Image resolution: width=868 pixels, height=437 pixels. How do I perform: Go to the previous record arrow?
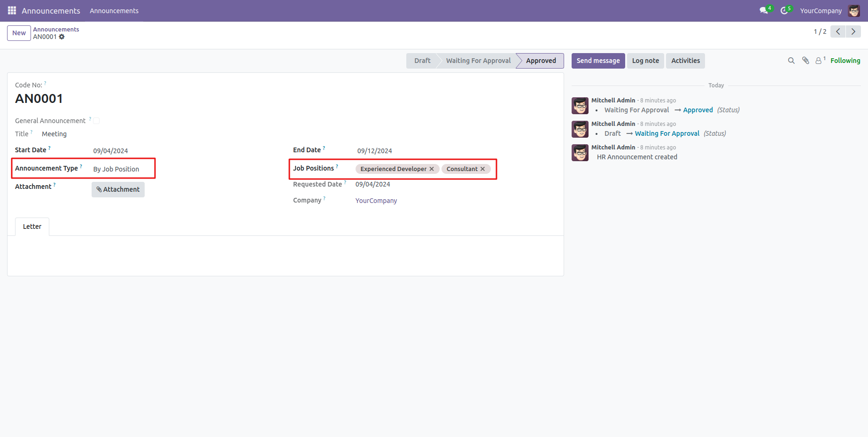point(838,31)
